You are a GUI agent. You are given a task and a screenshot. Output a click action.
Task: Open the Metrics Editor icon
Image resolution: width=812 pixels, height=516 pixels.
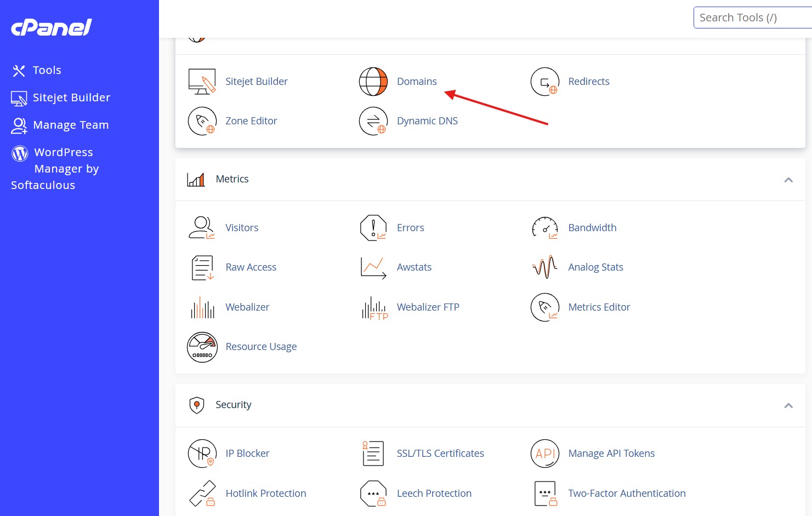click(545, 307)
